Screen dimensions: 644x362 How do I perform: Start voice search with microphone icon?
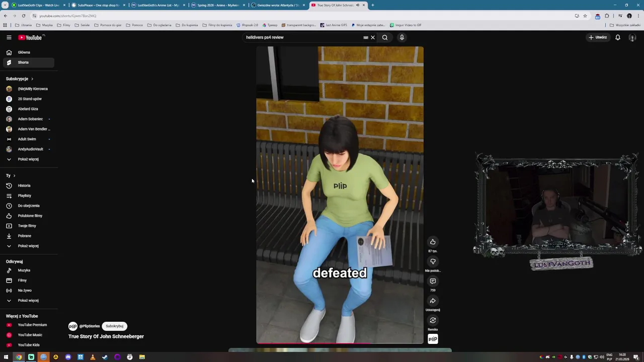click(402, 37)
